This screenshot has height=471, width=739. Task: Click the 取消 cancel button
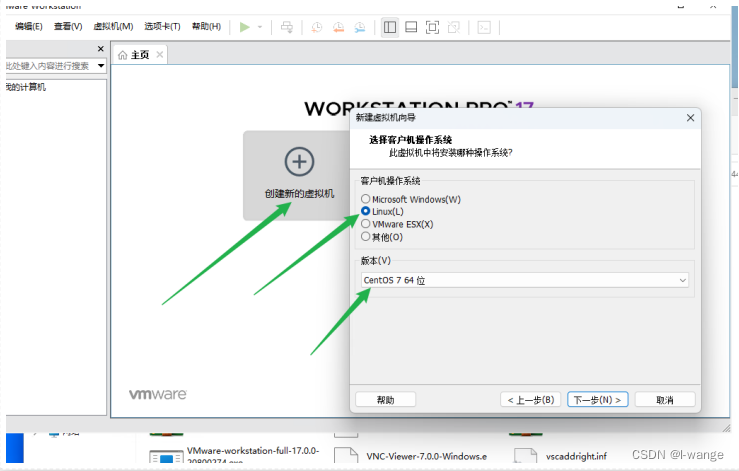point(665,400)
